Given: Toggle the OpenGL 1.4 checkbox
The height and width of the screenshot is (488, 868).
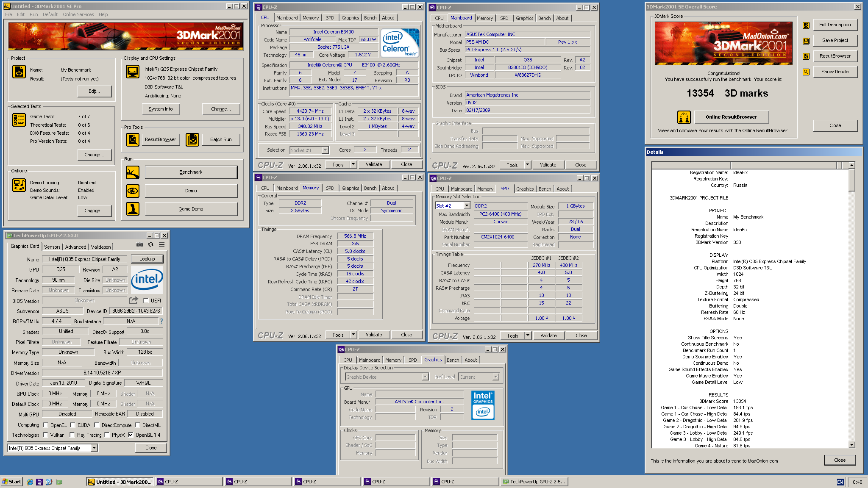Looking at the screenshot, I should tap(131, 435).
